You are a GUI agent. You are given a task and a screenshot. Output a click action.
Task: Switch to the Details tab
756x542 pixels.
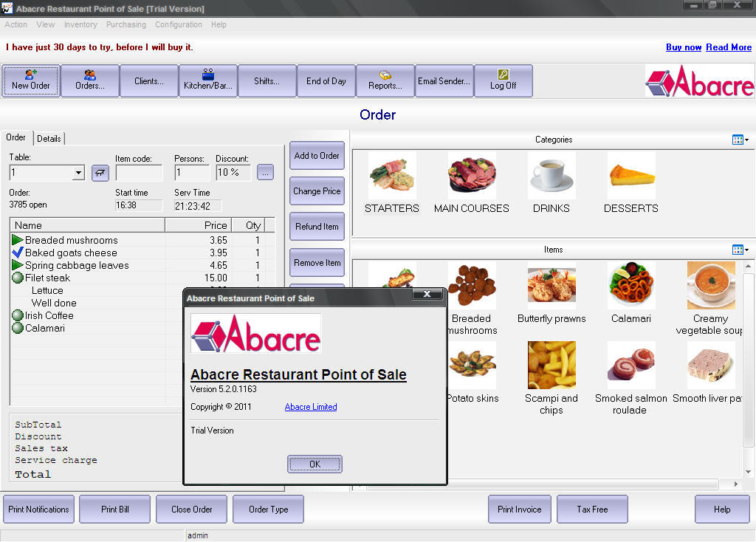pyautogui.click(x=49, y=139)
